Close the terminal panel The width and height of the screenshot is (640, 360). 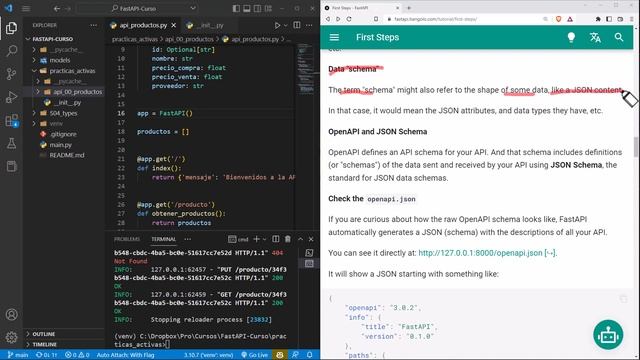tap(311, 239)
